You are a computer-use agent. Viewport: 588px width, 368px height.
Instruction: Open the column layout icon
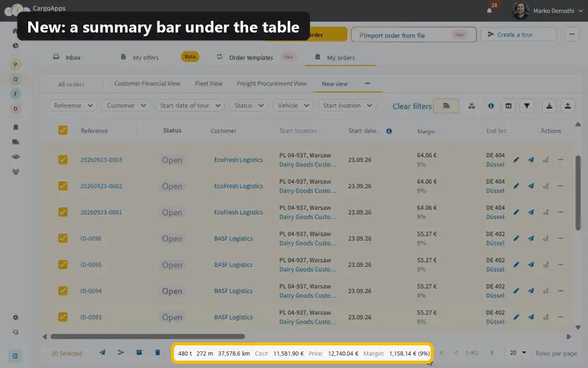click(x=508, y=106)
